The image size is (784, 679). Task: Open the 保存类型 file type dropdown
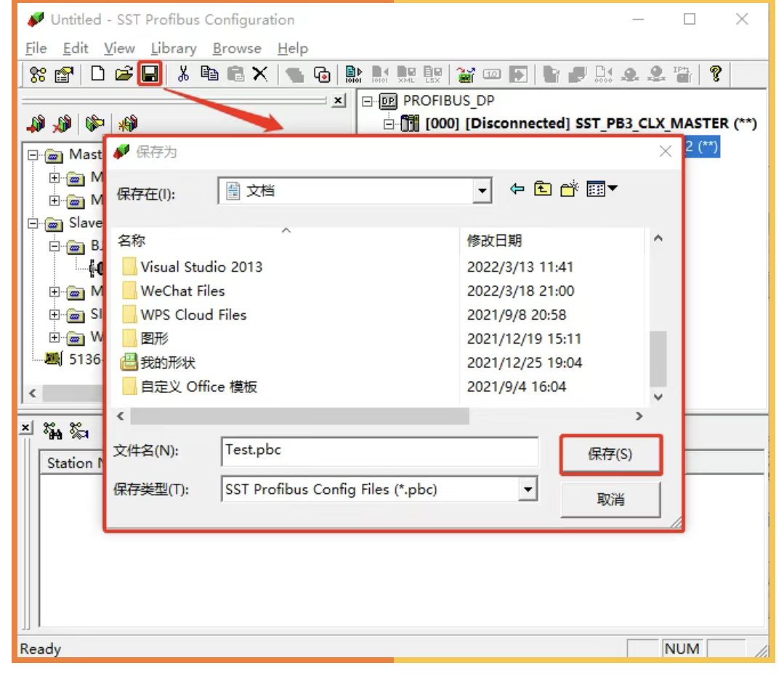click(528, 489)
